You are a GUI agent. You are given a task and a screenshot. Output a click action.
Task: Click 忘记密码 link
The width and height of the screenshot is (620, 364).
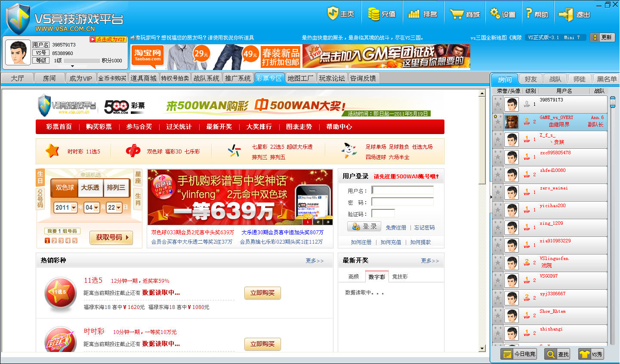click(424, 228)
